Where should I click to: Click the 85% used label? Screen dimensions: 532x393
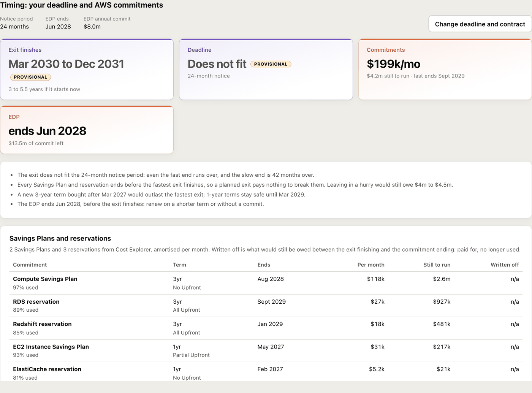pos(25,333)
